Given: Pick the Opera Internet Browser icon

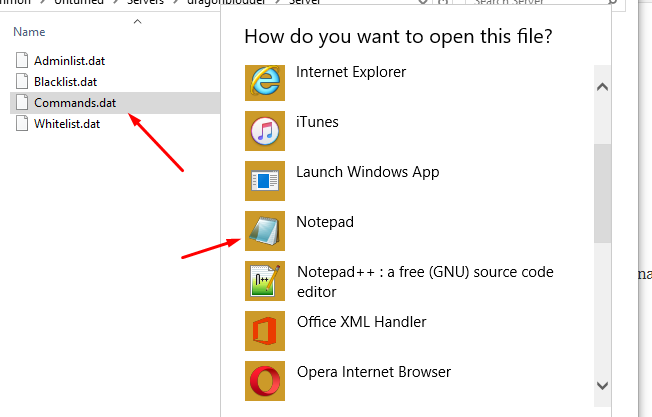Looking at the screenshot, I should pos(265,380).
